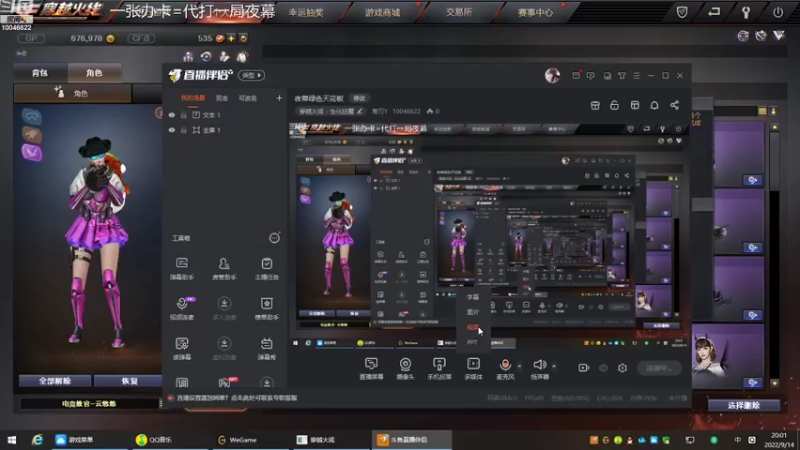The image size is (800, 450).
Task: Click the 连接中 start-stream button
Action: pyautogui.click(x=659, y=368)
